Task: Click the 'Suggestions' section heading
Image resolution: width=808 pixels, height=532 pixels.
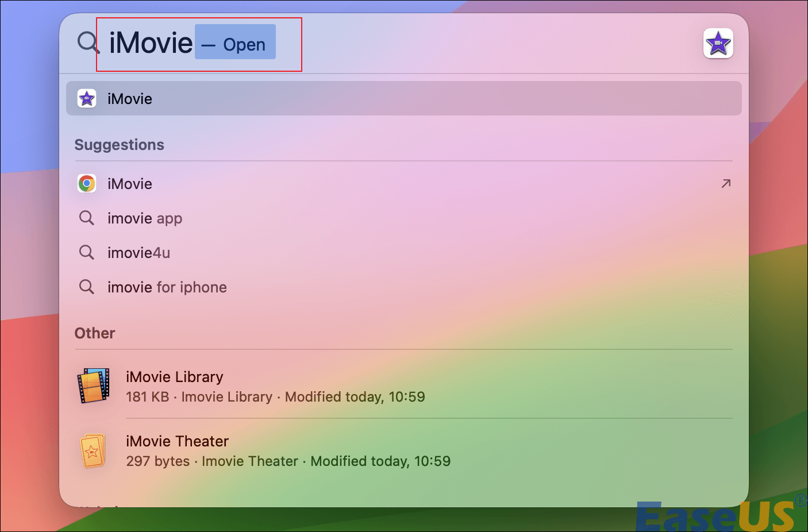Action: (120, 145)
